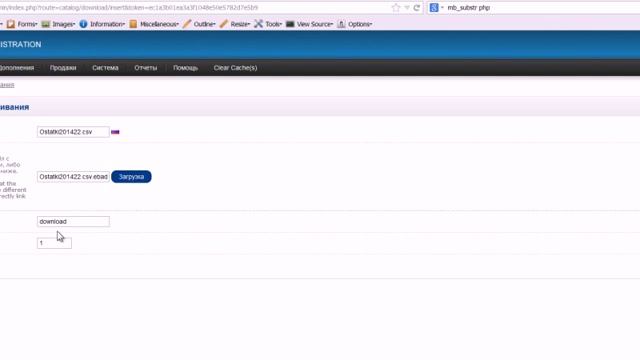This screenshot has height=360, width=640.
Task: Click the Google search engine icon
Action: click(434, 7)
